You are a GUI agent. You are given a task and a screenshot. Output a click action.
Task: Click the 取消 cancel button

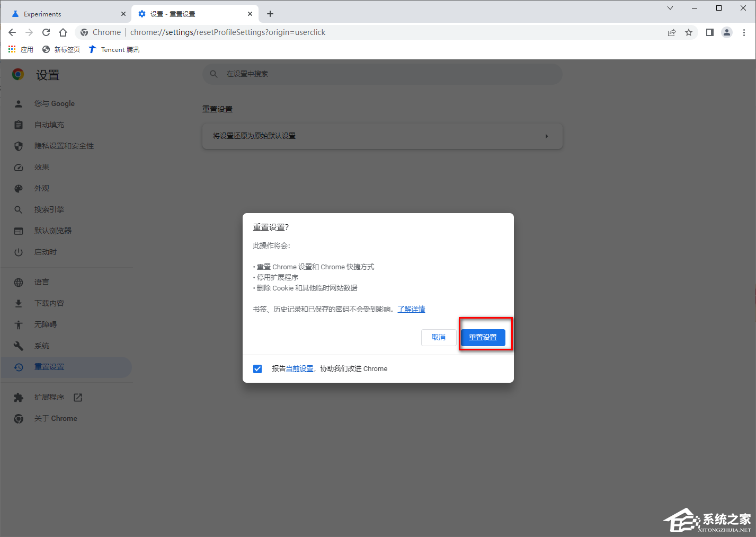click(438, 338)
